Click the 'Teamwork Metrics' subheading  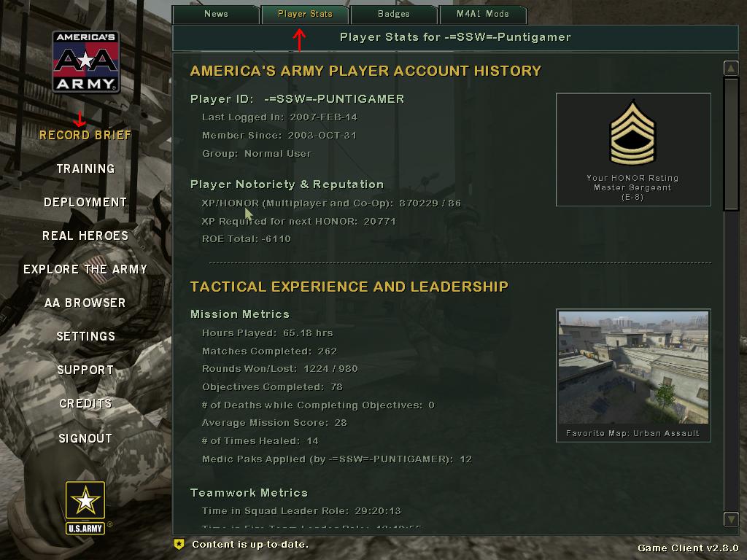(x=249, y=493)
